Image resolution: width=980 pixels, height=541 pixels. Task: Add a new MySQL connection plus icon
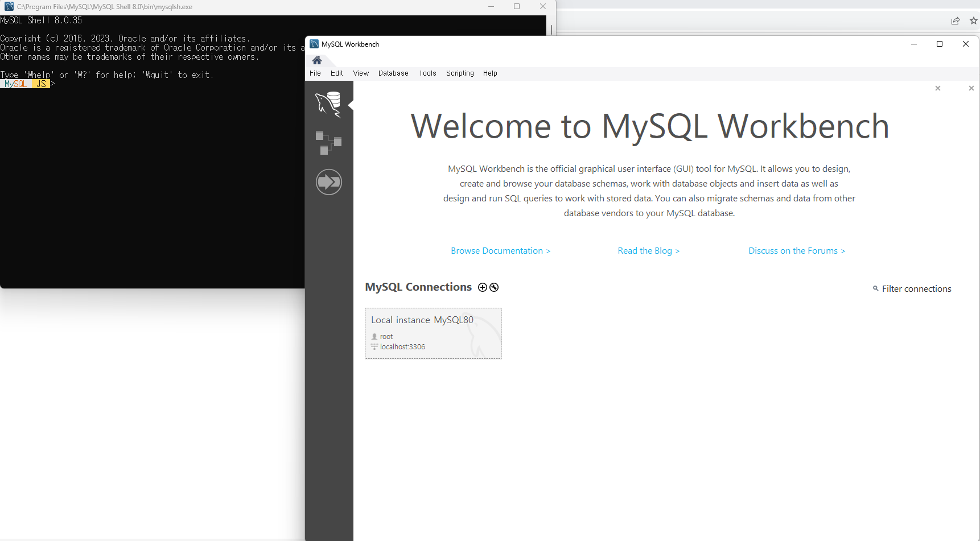483,287
